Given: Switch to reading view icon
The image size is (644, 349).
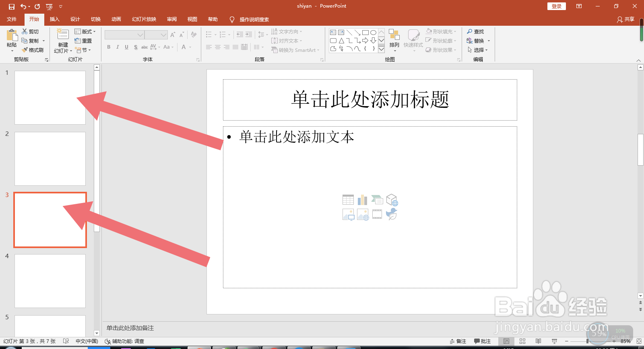Looking at the screenshot, I should coord(538,341).
